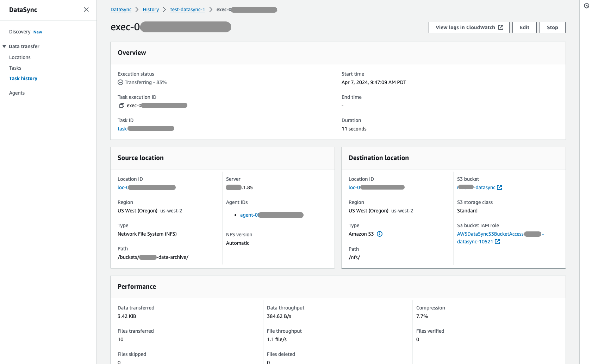This screenshot has width=592, height=364.
Task: View logs in CloudWatch
Action: 469,27
